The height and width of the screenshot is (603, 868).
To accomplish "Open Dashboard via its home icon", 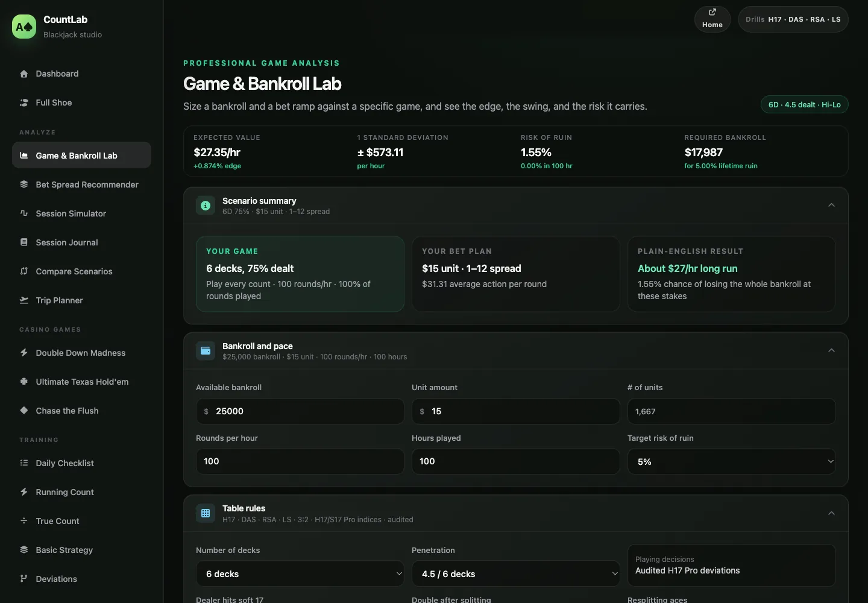I will 24,74.
